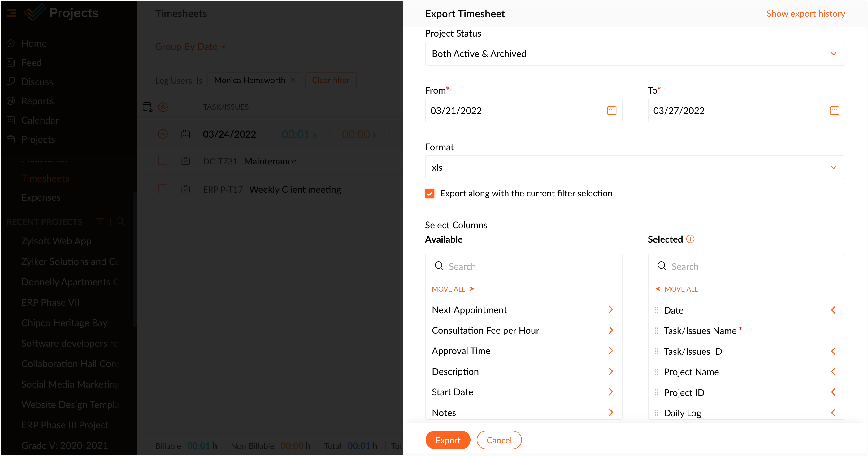Viewport: 868px width, 456px height.
Task: Move Consultation Fee per Hour to selected
Action: (x=610, y=330)
